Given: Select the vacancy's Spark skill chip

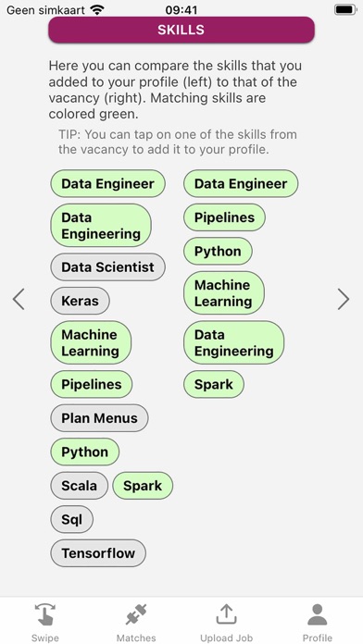Looking at the screenshot, I should point(214,384).
